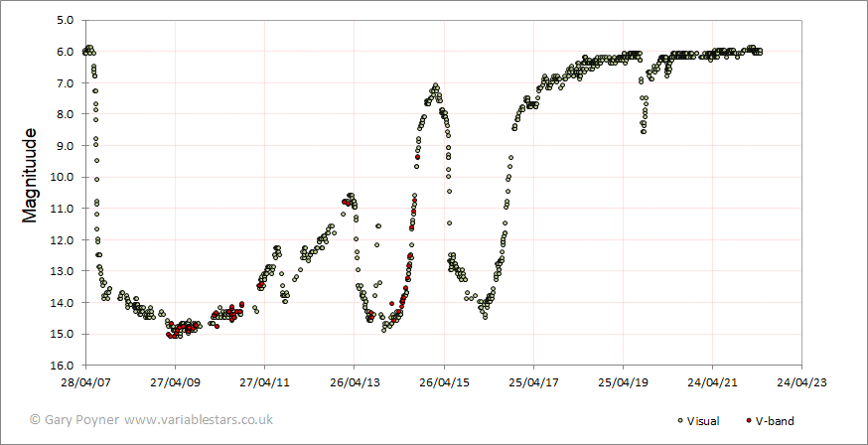The height and width of the screenshot is (445, 868).
Task: Click the Magnituude axis title
Action: [30, 176]
